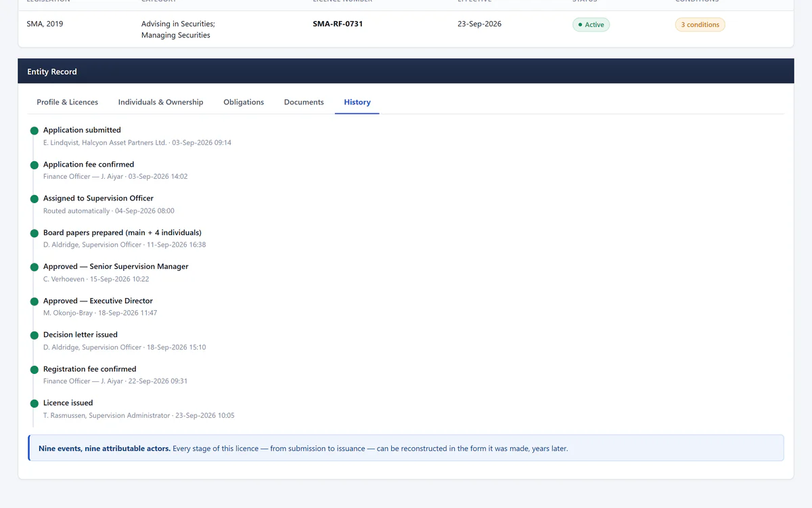This screenshot has height=508, width=812.
Task: Click the 'SMA, 2019' legislation cell
Action: [45, 24]
